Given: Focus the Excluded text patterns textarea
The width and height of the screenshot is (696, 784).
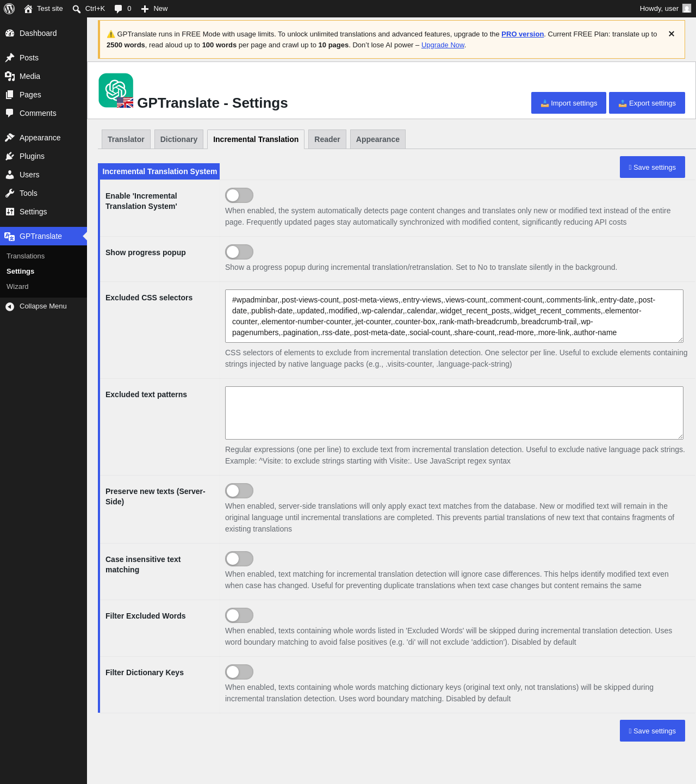Looking at the screenshot, I should coord(454,413).
